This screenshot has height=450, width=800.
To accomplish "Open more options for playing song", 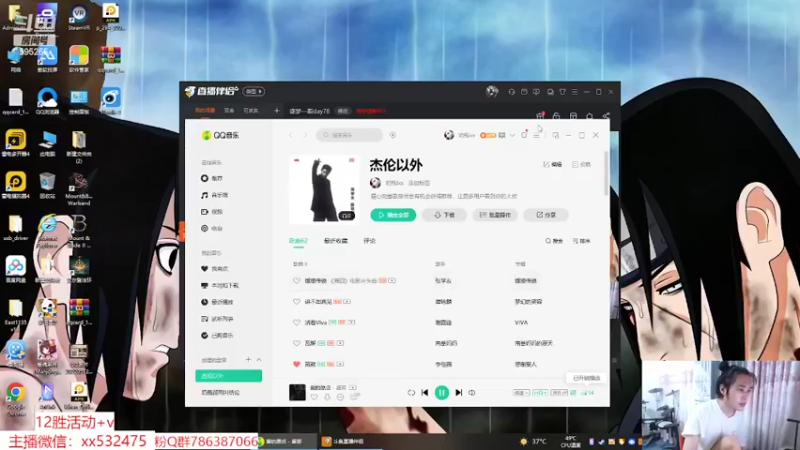I will 340,397.
